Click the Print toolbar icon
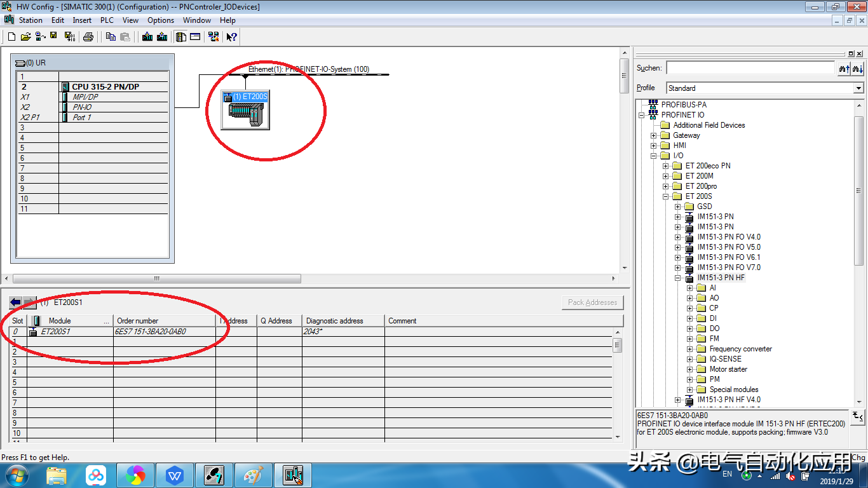Screen dimensions: 868x488 [x=88, y=37]
